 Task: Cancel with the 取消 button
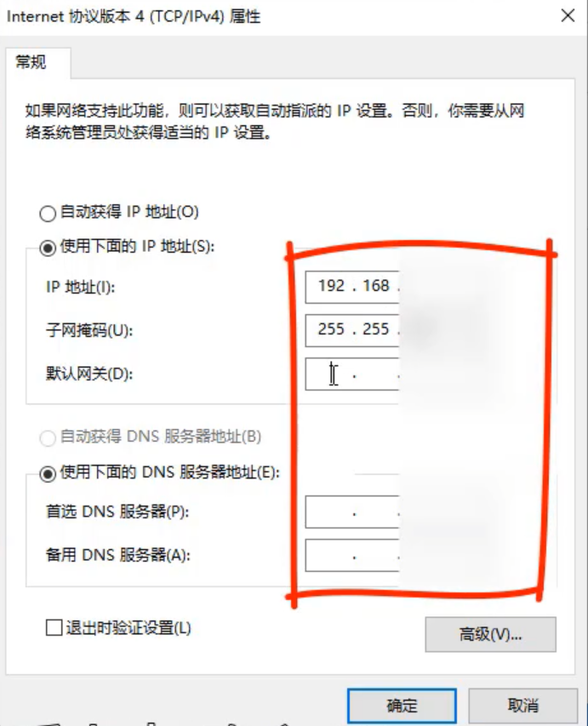point(522,706)
